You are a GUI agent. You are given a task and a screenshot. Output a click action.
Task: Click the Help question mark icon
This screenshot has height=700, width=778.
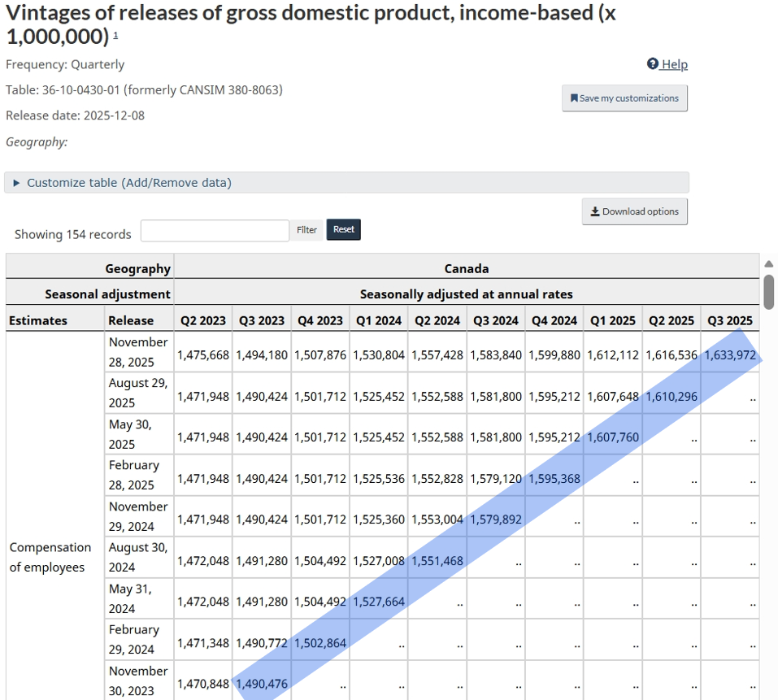pyautogui.click(x=652, y=63)
